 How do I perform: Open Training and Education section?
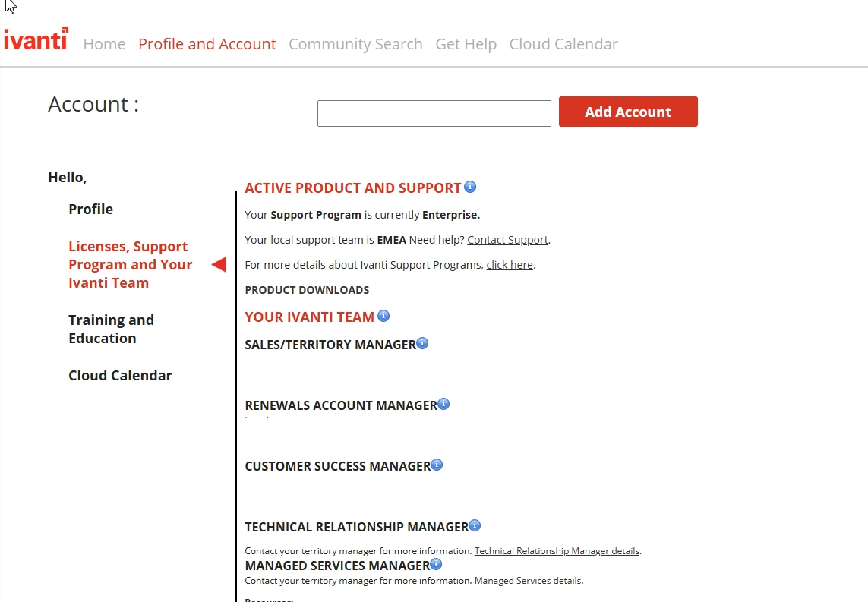[x=111, y=329]
